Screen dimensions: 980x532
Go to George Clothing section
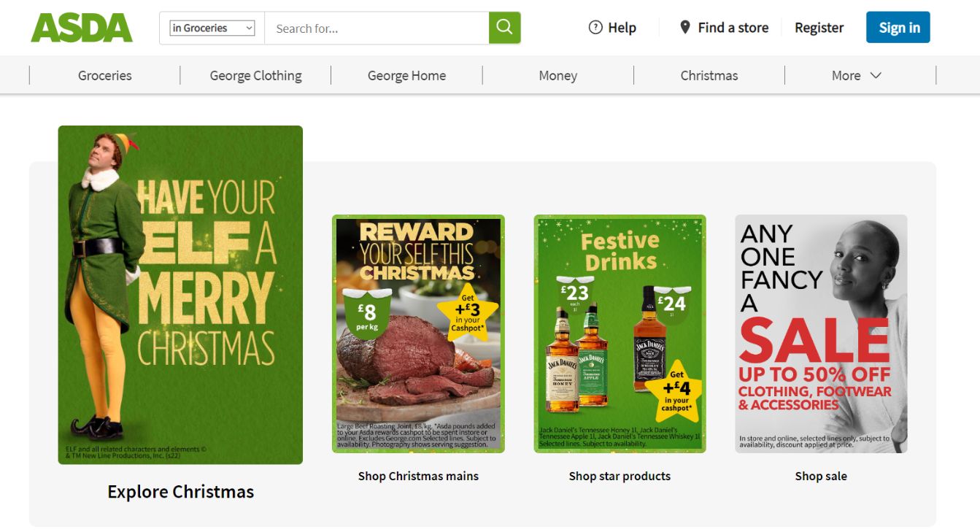pos(255,75)
